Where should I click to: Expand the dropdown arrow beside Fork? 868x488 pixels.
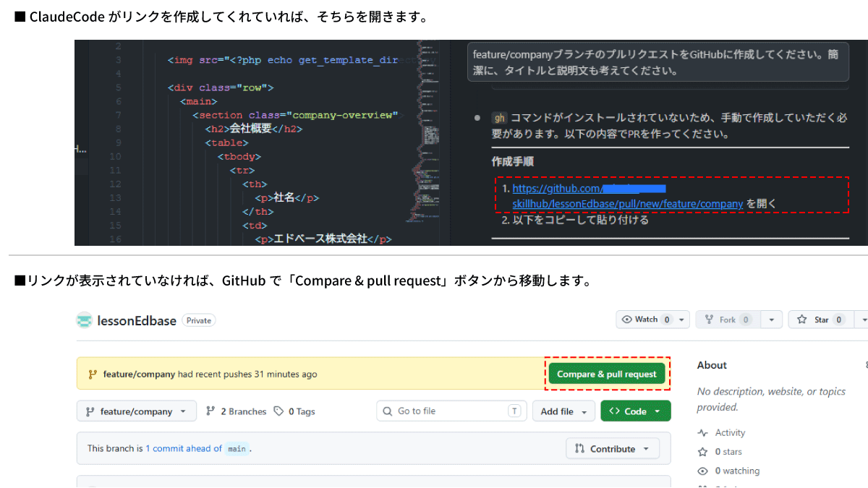(x=772, y=320)
